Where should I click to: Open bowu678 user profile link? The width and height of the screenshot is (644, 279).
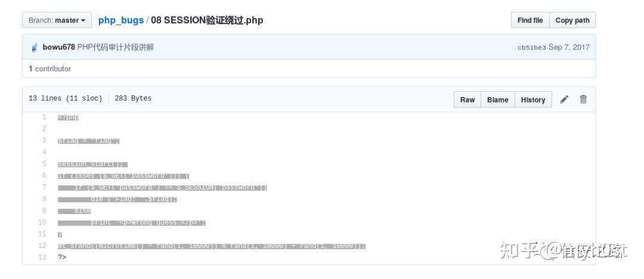pyautogui.click(x=58, y=47)
